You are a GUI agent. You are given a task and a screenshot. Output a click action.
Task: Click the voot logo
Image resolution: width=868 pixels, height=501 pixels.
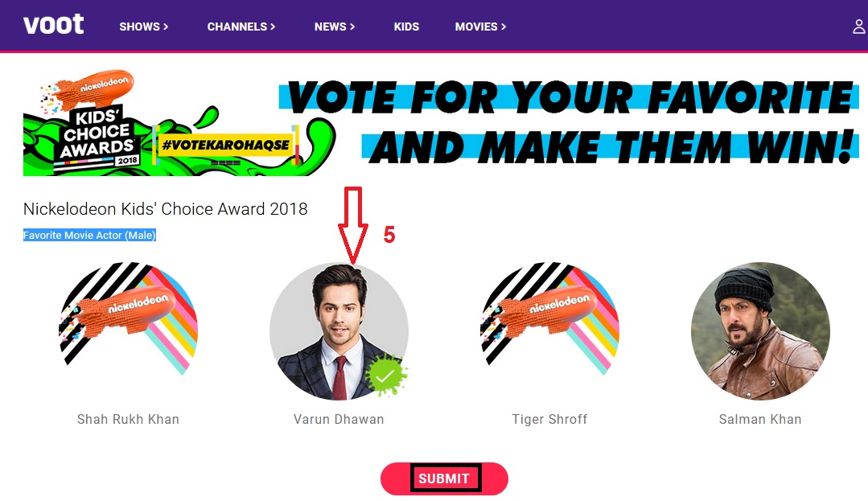click(x=54, y=24)
